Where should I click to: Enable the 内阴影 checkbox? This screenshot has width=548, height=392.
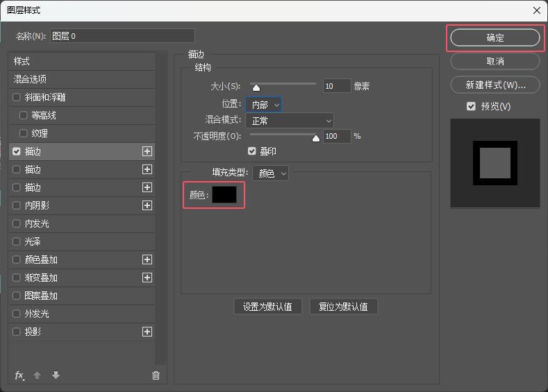[x=17, y=205]
